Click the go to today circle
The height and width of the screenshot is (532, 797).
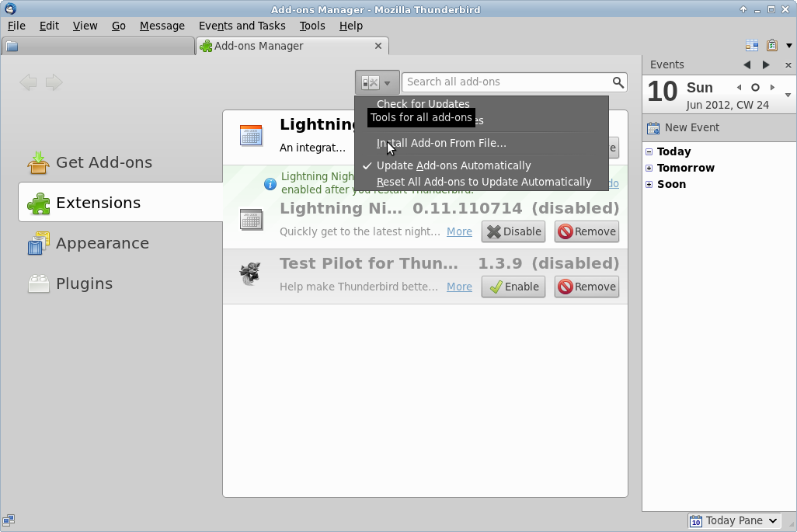click(x=755, y=88)
